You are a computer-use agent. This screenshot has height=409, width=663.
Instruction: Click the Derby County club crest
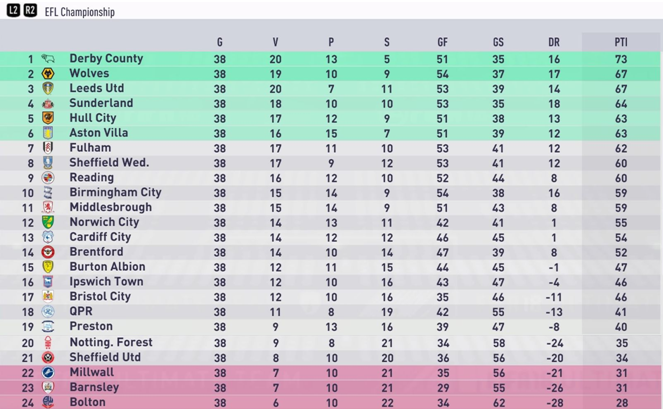click(x=48, y=58)
